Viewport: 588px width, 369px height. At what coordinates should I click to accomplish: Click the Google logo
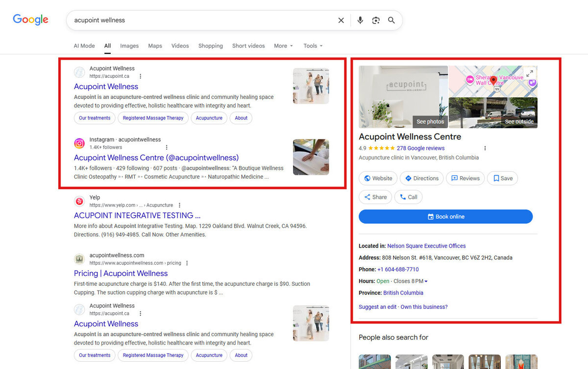click(30, 20)
